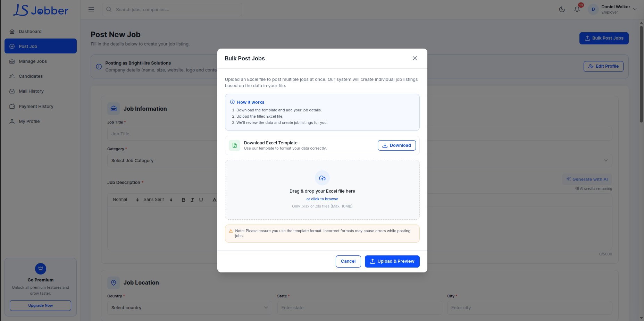Viewport: 644px width, 321px height.
Task: Open the Select country dropdown
Action: click(190, 308)
